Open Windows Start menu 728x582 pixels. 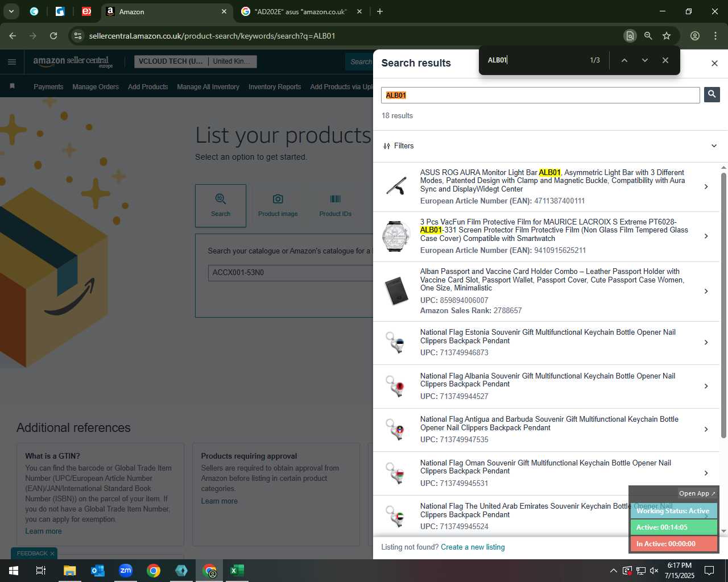tap(14, 571)
